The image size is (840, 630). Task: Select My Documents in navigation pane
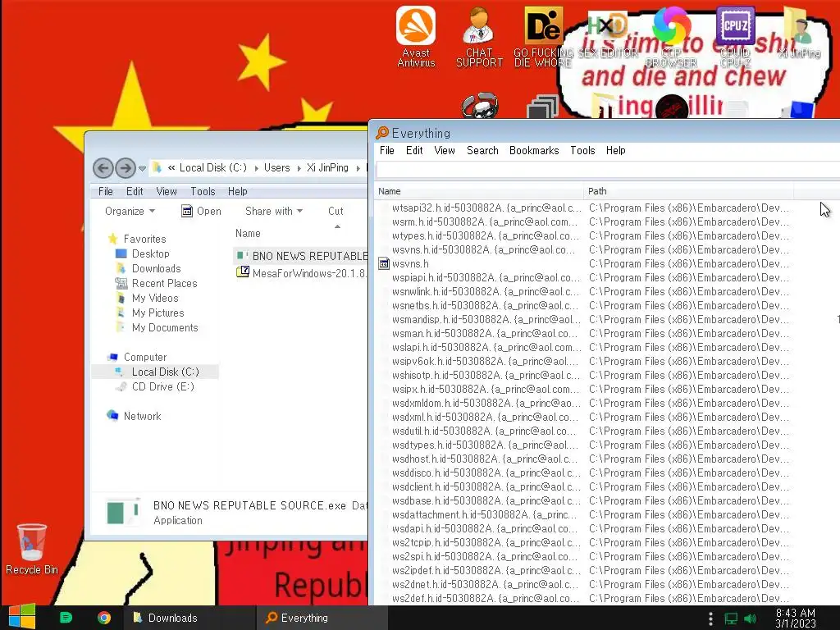[164, 327]
